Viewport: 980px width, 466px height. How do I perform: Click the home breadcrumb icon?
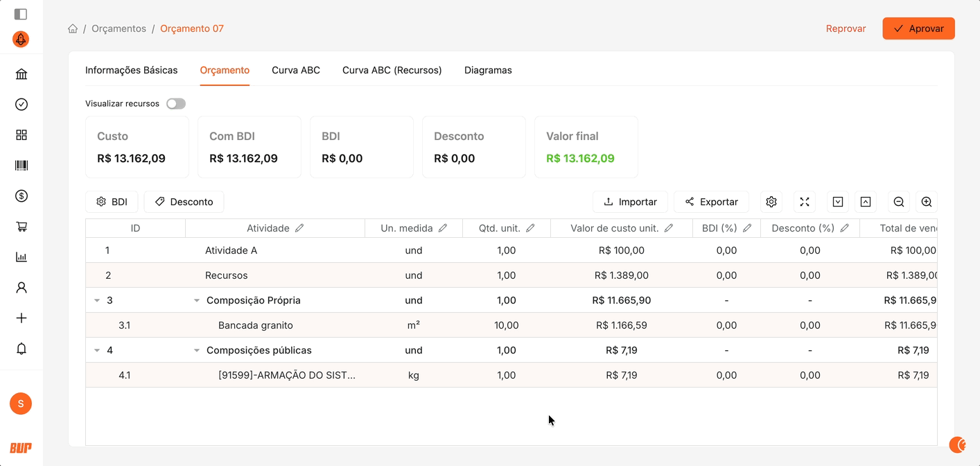pos(73,28)
